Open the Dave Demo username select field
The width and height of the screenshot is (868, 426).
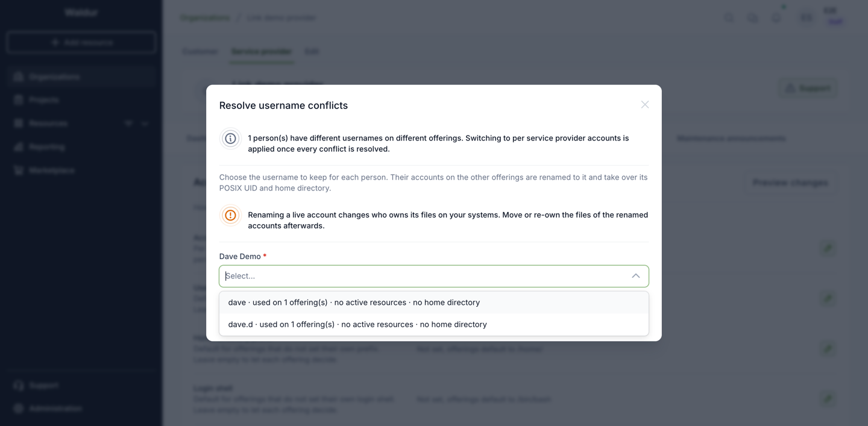[433, 276]
